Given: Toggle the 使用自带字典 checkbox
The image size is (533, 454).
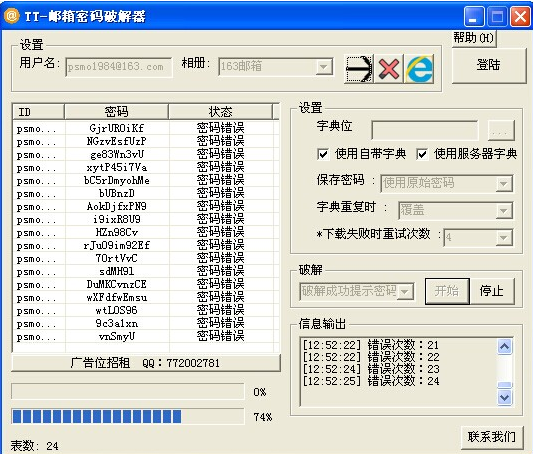Looking at the screenshot, I should coord(323,154).
